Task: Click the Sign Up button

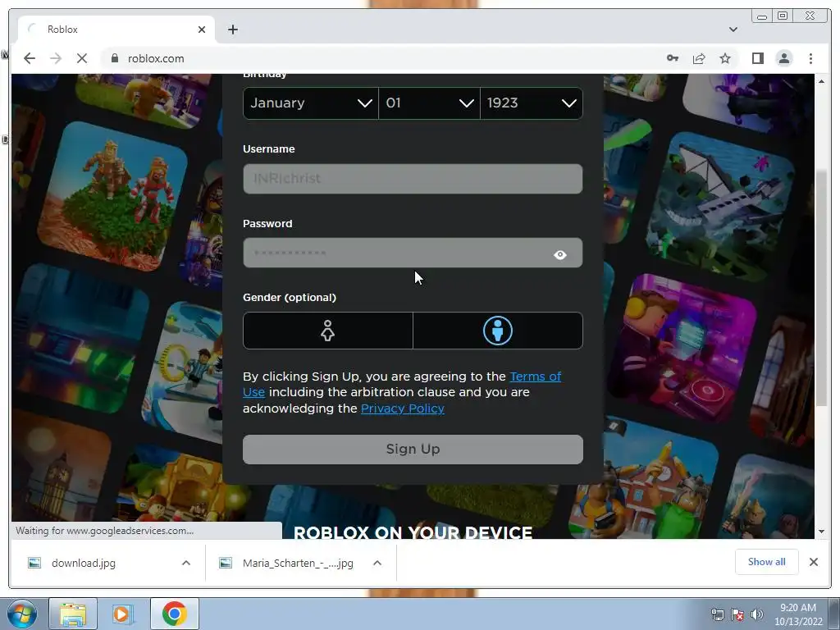Action: (413, 449)
